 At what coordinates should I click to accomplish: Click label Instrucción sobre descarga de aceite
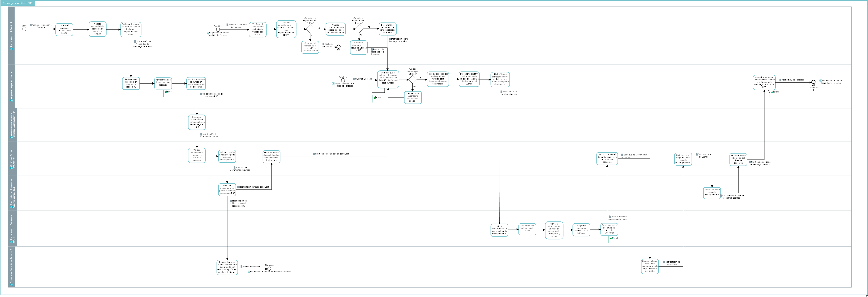[x=398, y=40]
